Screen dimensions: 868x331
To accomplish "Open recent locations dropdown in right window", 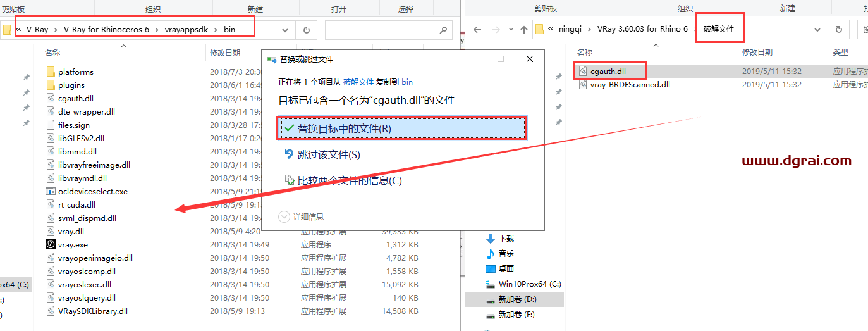I will (510, 30).
